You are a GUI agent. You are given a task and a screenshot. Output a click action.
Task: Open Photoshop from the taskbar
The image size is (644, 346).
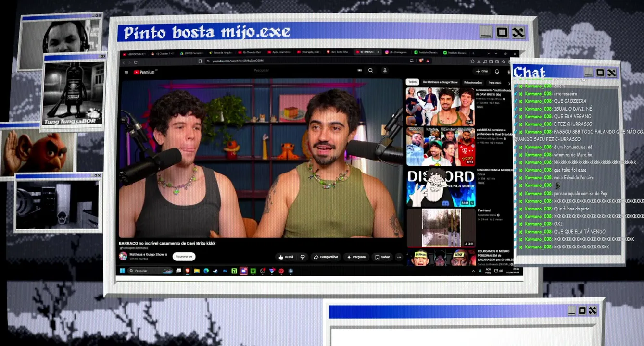(225, 271)
